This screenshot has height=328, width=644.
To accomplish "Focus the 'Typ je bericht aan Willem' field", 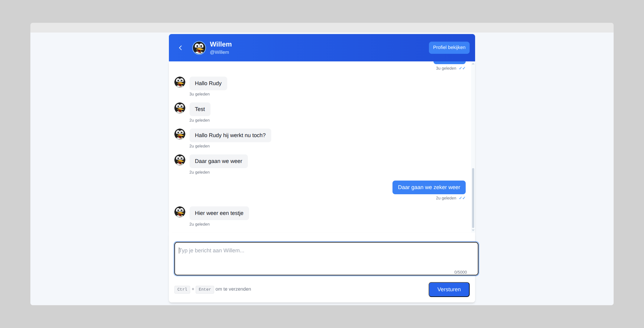I will pos(326,258).
